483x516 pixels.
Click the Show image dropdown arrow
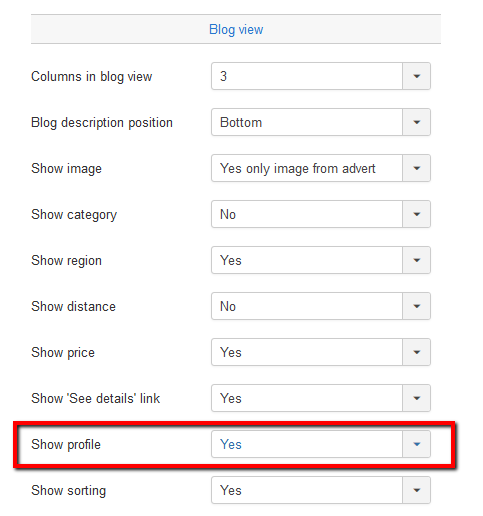416,168
